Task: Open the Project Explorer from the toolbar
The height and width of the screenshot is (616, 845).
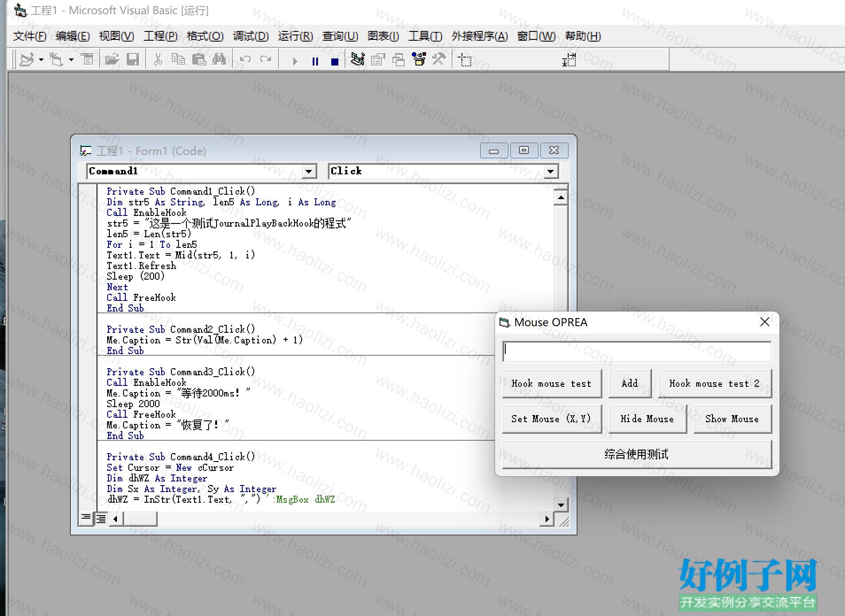Action: click(357, 59)
